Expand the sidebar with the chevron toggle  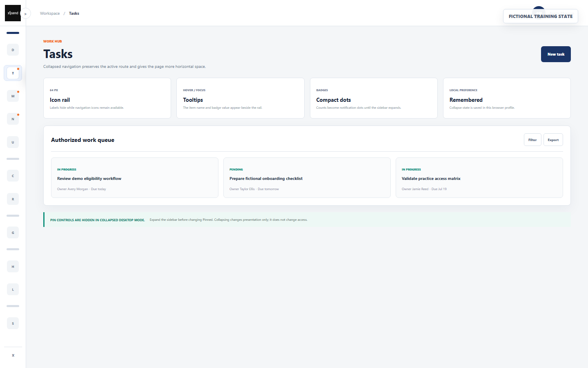(x=25, y=13)
